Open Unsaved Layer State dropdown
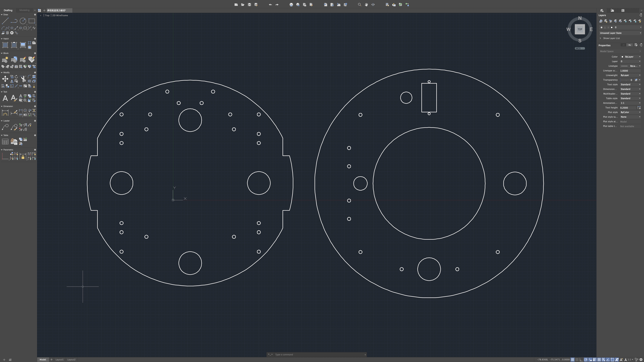This screenshot has width=644, height=362. pyautogui.click(x=620, y=33)
